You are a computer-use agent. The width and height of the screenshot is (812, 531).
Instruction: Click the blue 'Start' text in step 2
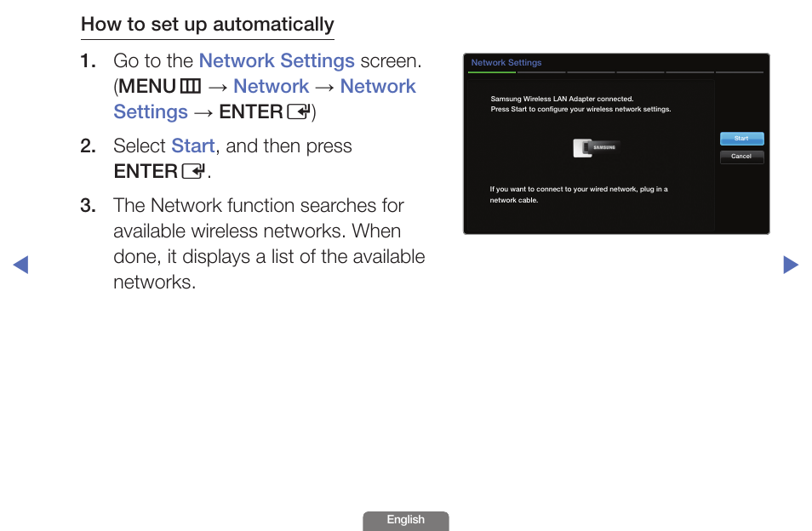coord(192,146)
